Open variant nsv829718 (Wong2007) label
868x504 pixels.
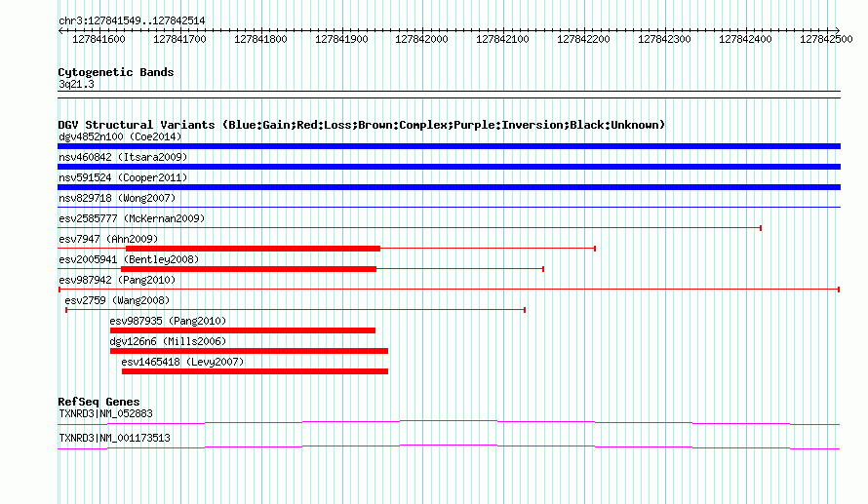pos(117,198)
